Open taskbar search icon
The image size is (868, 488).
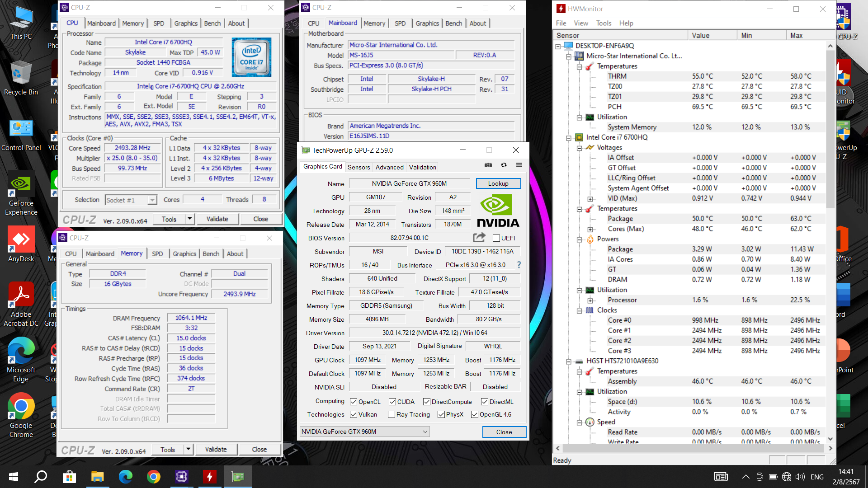point(41,477)
